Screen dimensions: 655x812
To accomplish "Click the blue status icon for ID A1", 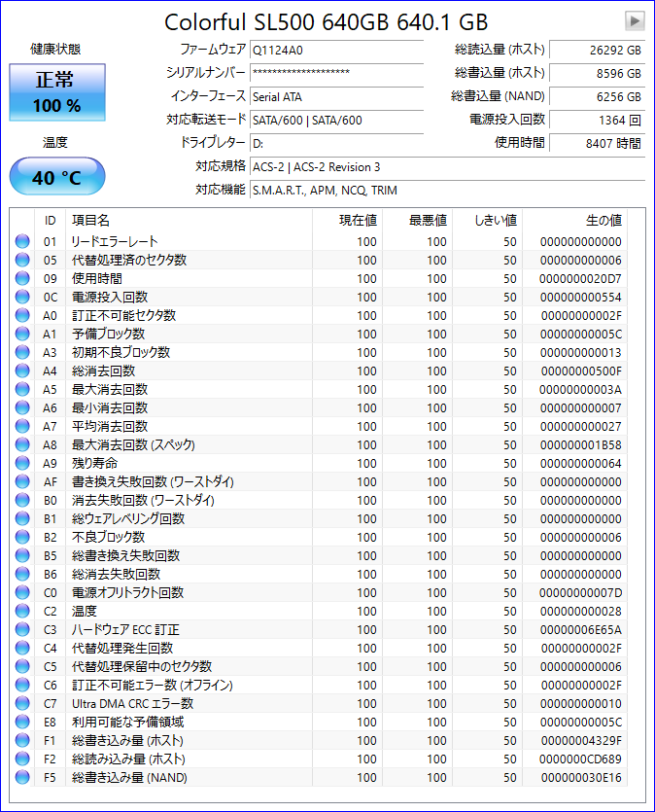I will (22, 334).
